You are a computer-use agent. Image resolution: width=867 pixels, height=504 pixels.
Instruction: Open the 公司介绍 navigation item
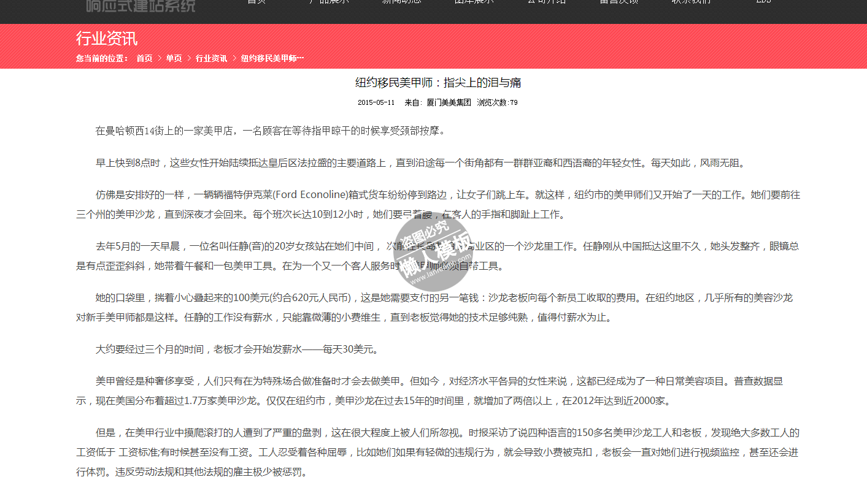click(546, 2)
